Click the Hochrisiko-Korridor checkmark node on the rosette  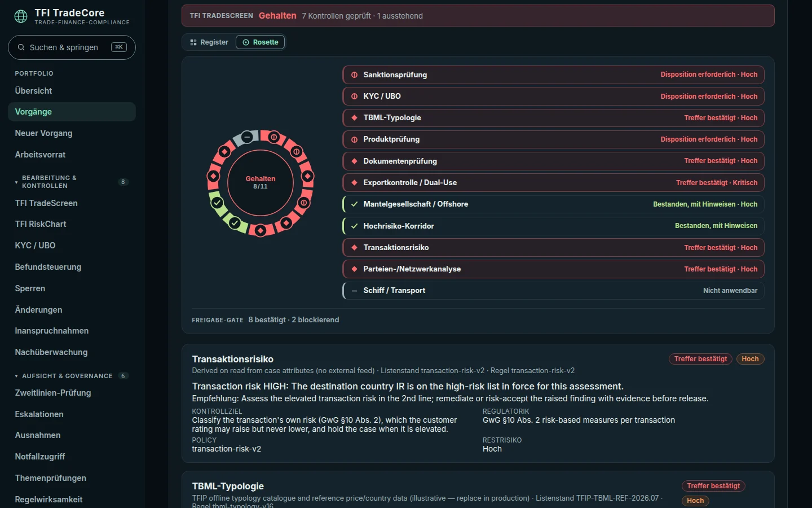point(217,203)
